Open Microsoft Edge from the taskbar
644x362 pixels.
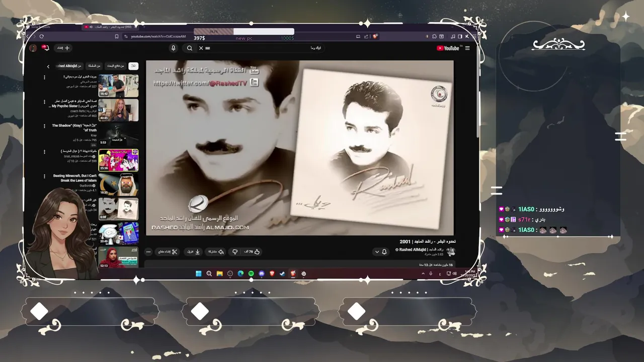tap(240, 274)
